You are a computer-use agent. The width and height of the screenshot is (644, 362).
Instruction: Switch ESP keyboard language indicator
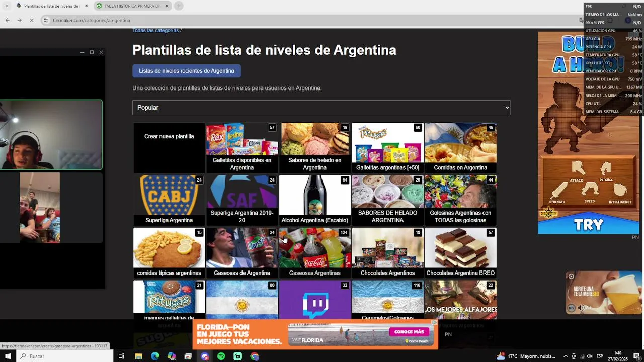pos(600,356)
